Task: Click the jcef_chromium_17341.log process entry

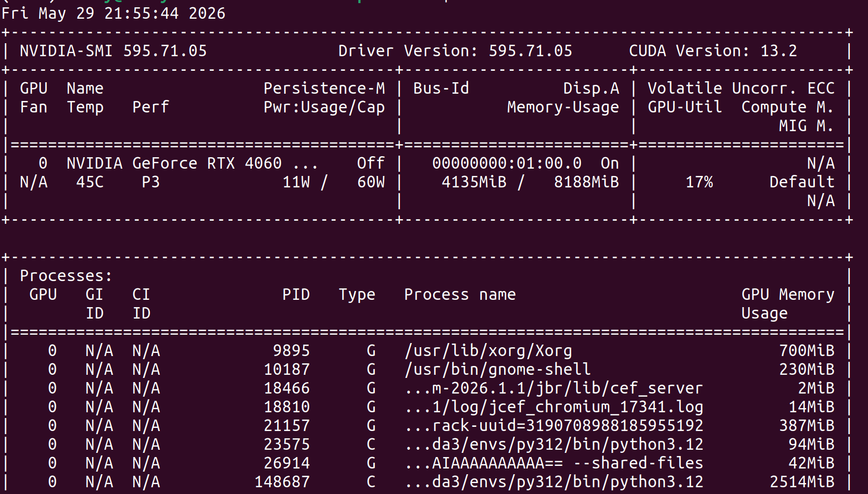Action: coord(553,407)
